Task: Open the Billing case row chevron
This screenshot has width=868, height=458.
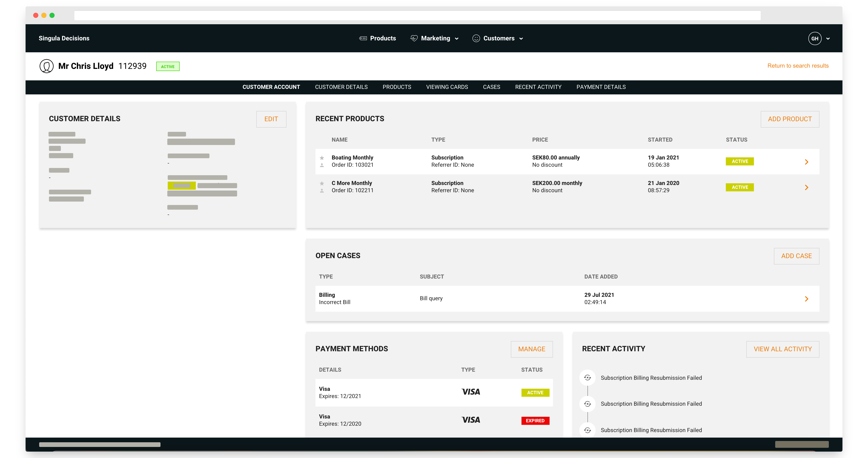Action: point(806,299)
